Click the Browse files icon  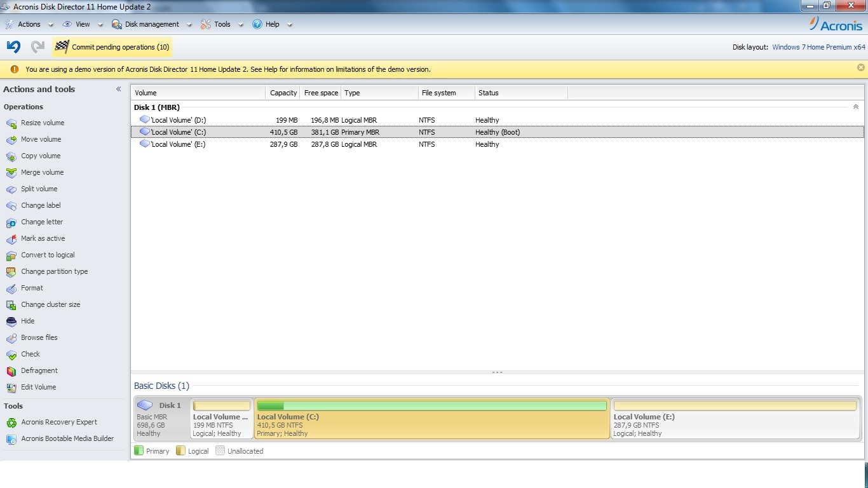(11, 338)
